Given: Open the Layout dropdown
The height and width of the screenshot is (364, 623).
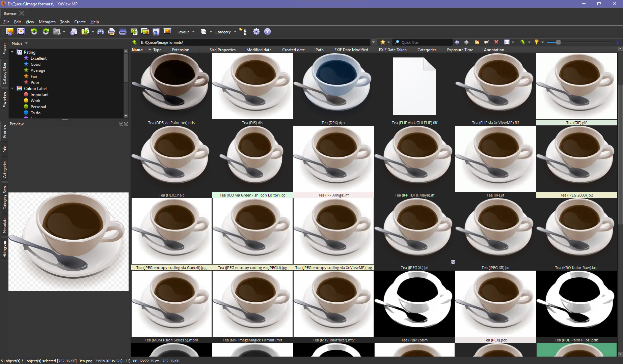Looking at the screenshot, I should click(x=186, y=32).
